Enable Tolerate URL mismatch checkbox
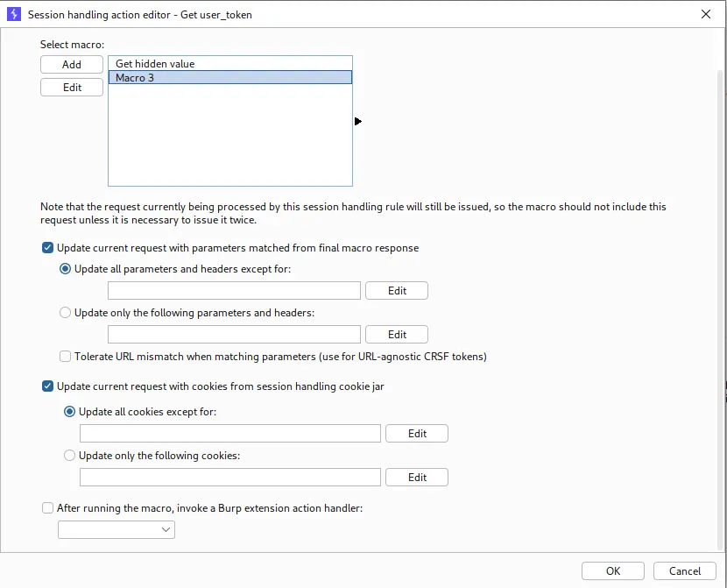727x588 pixels. 65,357
